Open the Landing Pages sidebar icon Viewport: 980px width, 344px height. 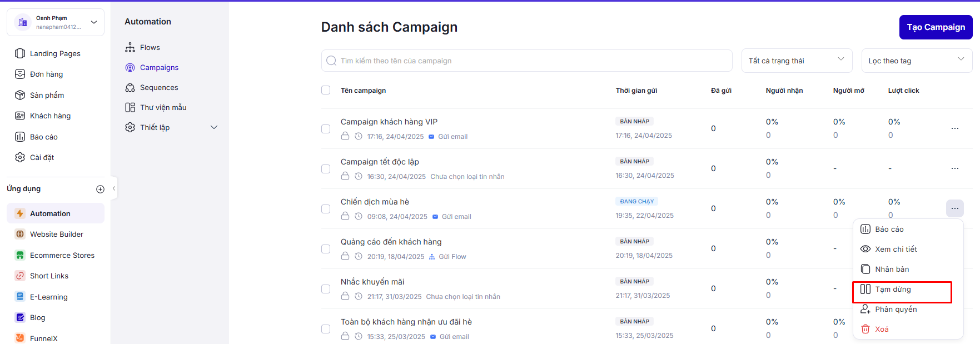click(x=20, y=53)
